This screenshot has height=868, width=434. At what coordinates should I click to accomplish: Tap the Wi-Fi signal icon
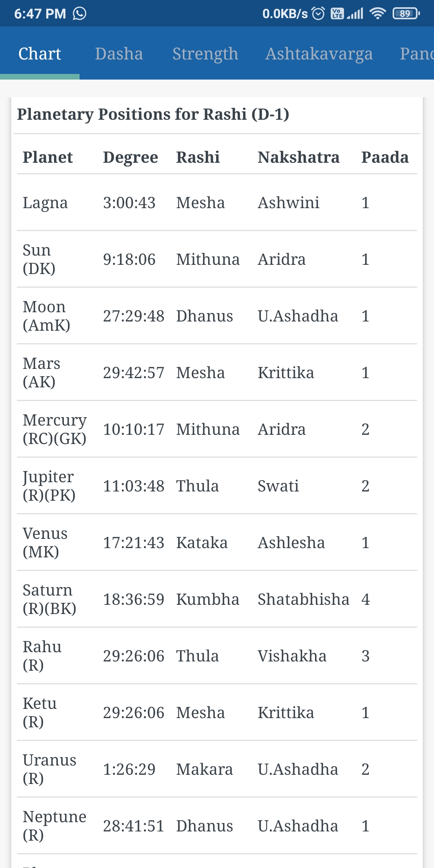378,14
